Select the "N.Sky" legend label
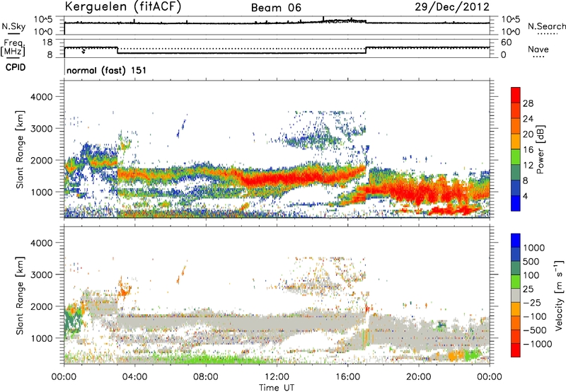566x392 pixels. click(x=13, y=26)
